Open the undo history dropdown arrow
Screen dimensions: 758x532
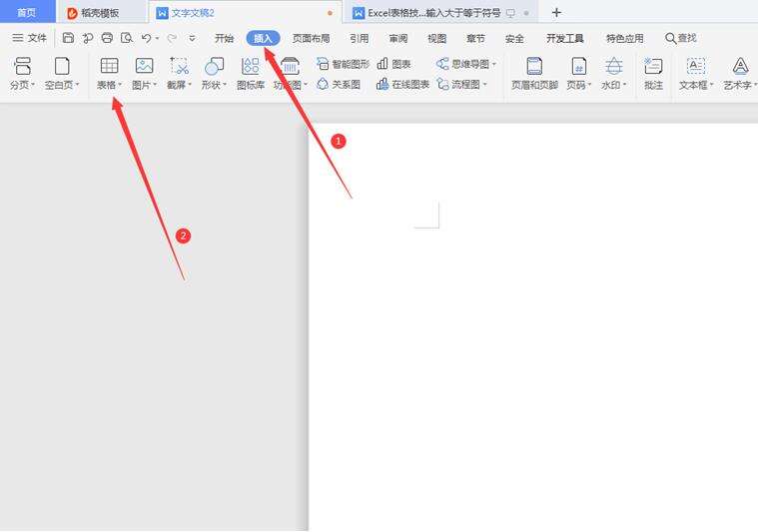pyautogui.click(x=157, y=38)
